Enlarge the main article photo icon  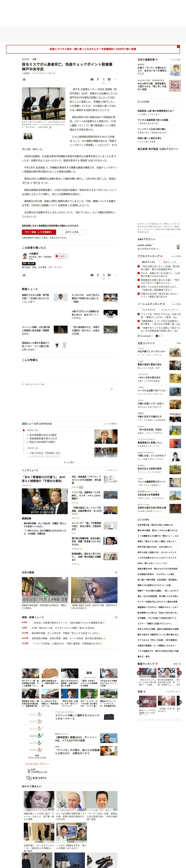[50, 127]
